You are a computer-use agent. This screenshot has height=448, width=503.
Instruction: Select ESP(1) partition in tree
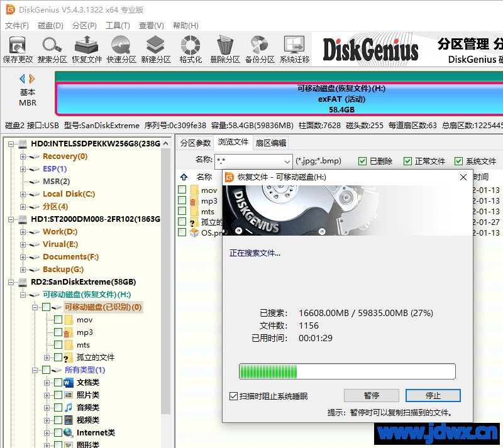point(55,169)
